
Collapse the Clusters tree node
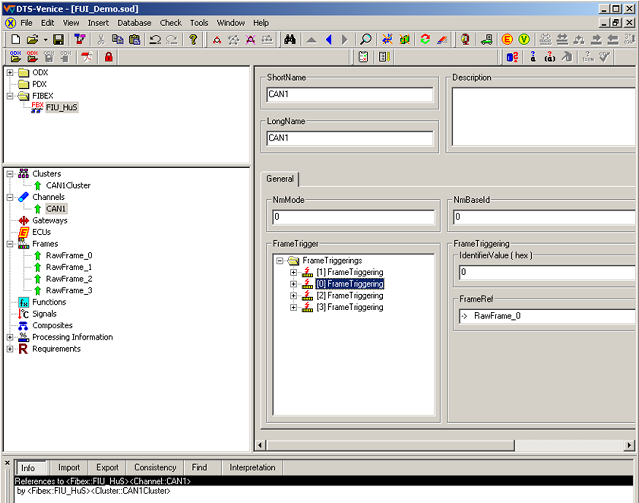coord(10,174)
